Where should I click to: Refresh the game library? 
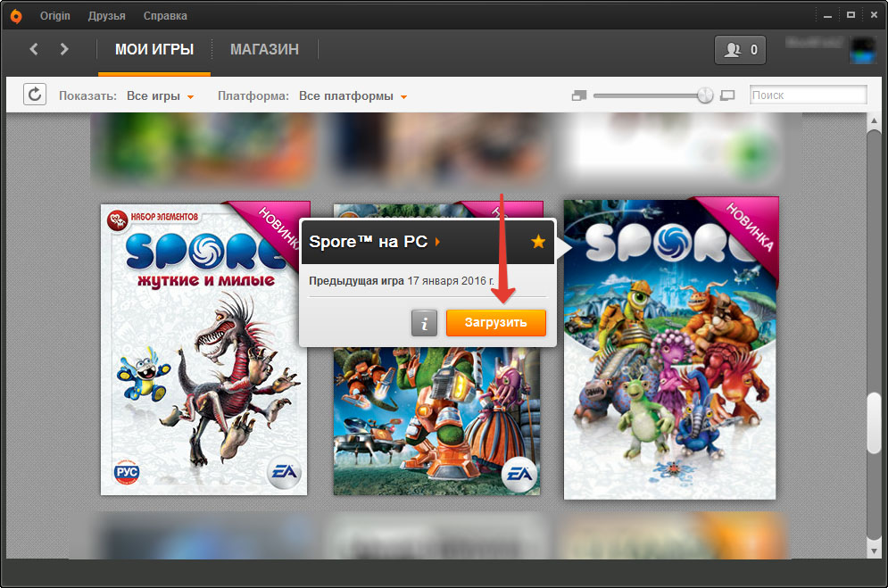click(35, 95)
